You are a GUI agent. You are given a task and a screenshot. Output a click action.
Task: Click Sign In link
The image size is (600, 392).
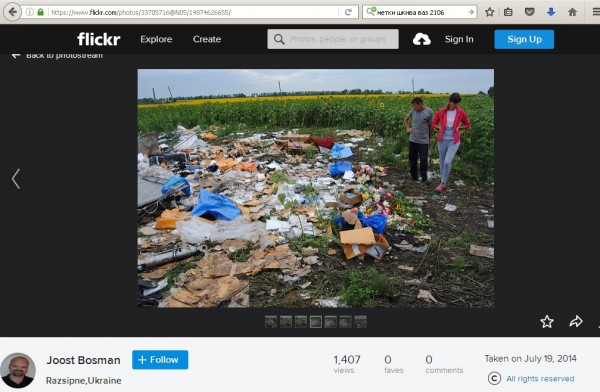[x=459, y=39]
